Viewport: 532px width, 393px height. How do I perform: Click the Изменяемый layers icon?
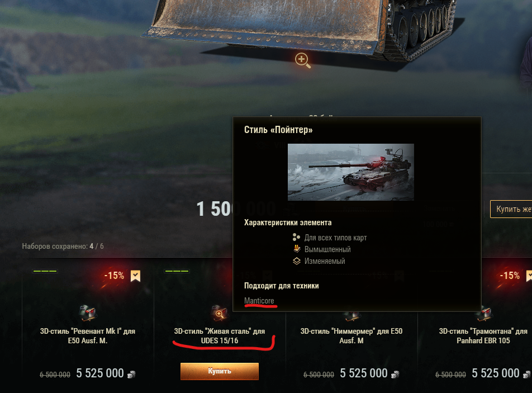click(x=297, y=261)
